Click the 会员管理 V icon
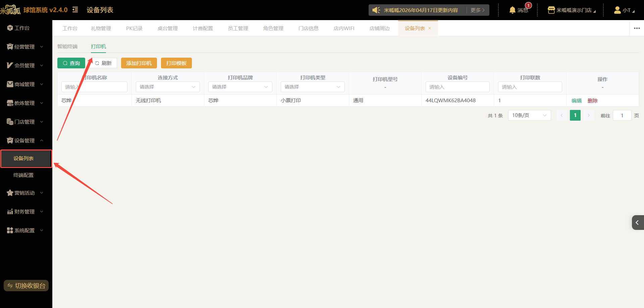The height and width of the screenshot is (308, 644). pyautogui.click(x=10, y=65)
